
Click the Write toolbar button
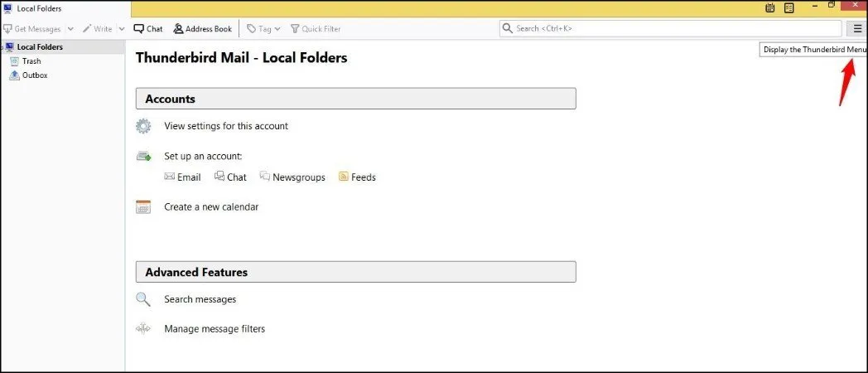coord(98,29)
